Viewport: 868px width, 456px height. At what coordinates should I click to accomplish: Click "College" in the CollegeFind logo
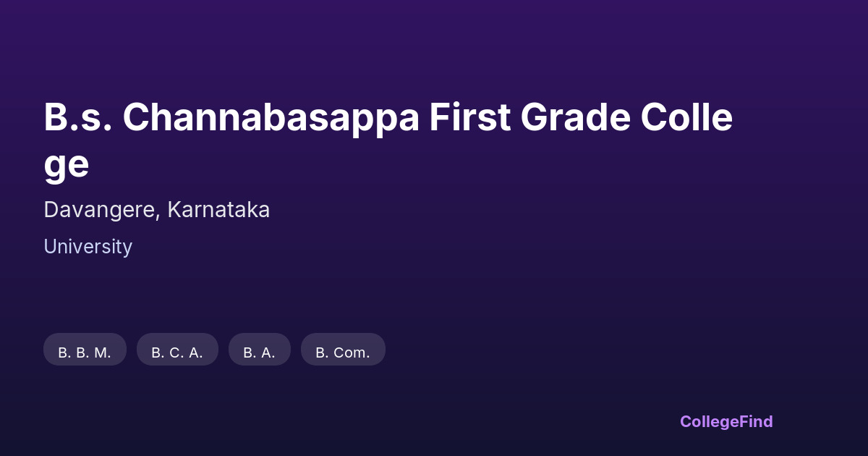click(707, 421)
